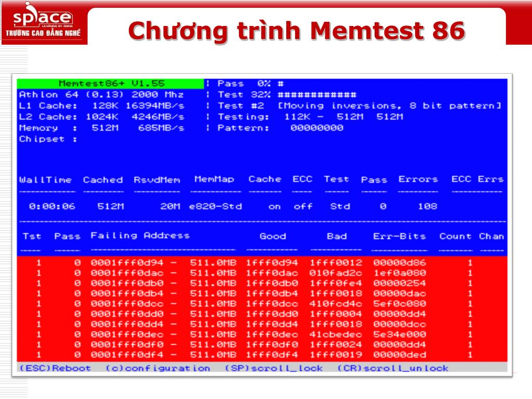Activate the (SP)scroll_lock option
Screen dimensions: 532x399
[274, 368]
